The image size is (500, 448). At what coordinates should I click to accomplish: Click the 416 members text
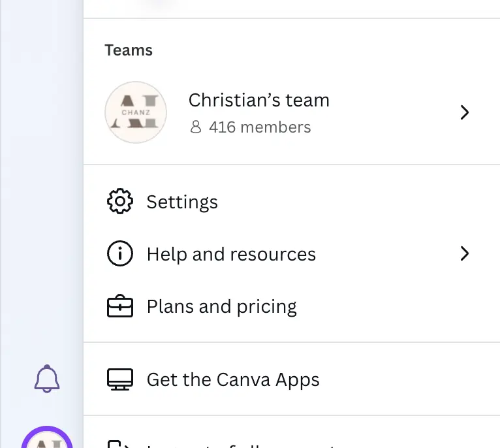coord(260,127)
